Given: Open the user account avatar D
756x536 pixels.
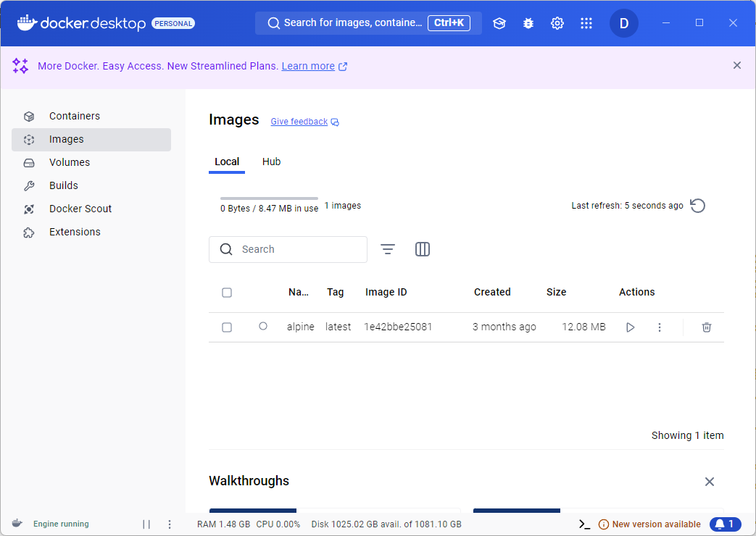Looking at the screenshot, I should click(624, 23).
